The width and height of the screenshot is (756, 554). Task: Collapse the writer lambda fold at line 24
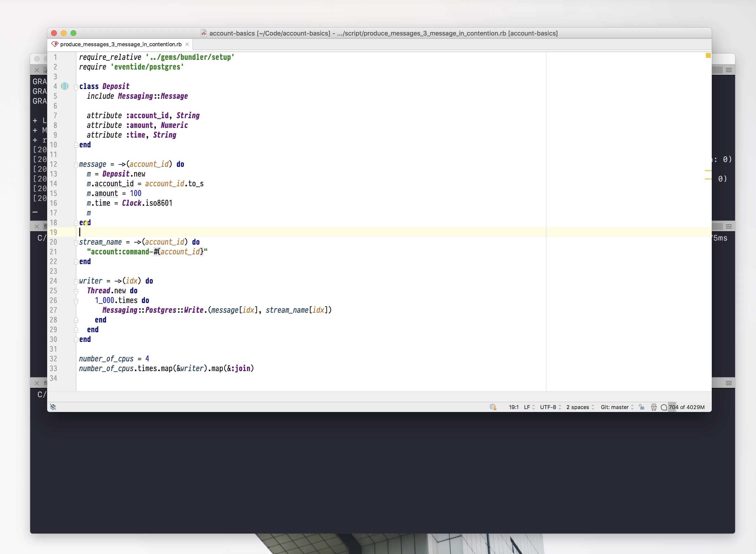tap(76, 282)
